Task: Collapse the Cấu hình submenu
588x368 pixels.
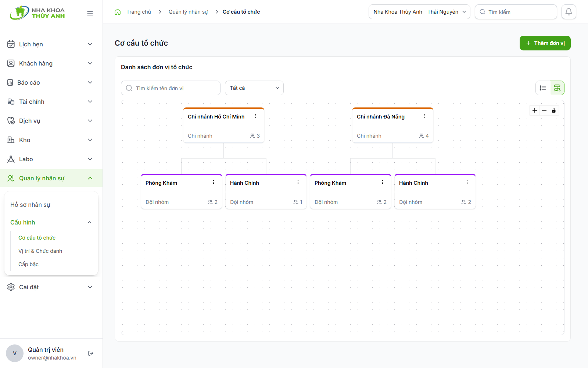Action: [x=51, y=222]
